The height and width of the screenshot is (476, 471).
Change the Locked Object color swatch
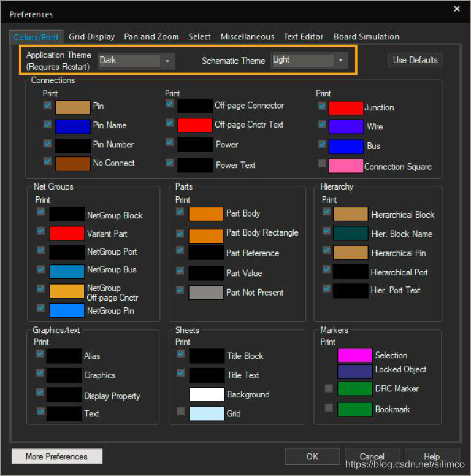coord(354,372)
